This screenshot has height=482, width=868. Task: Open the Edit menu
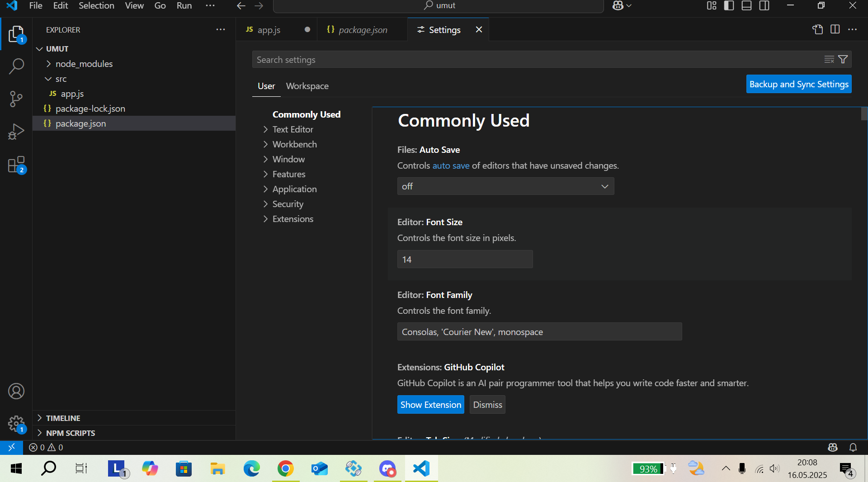coord(61,5)
